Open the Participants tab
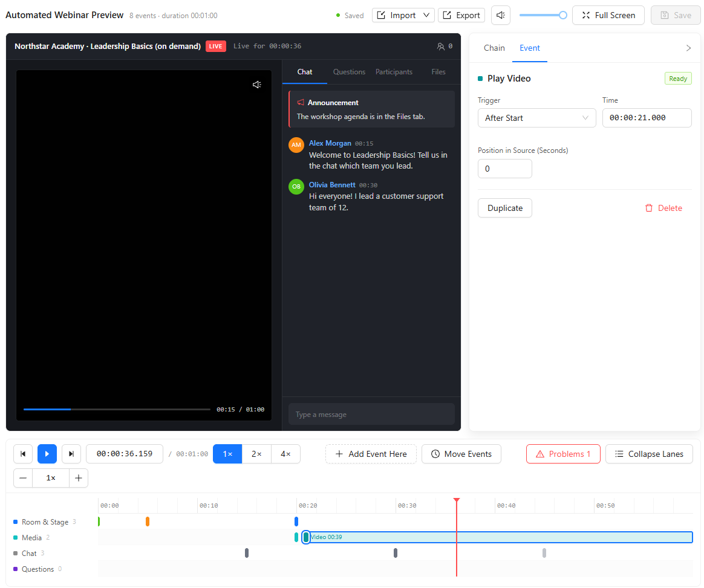This screenshot has width=704, height=588. coord(394,72)
